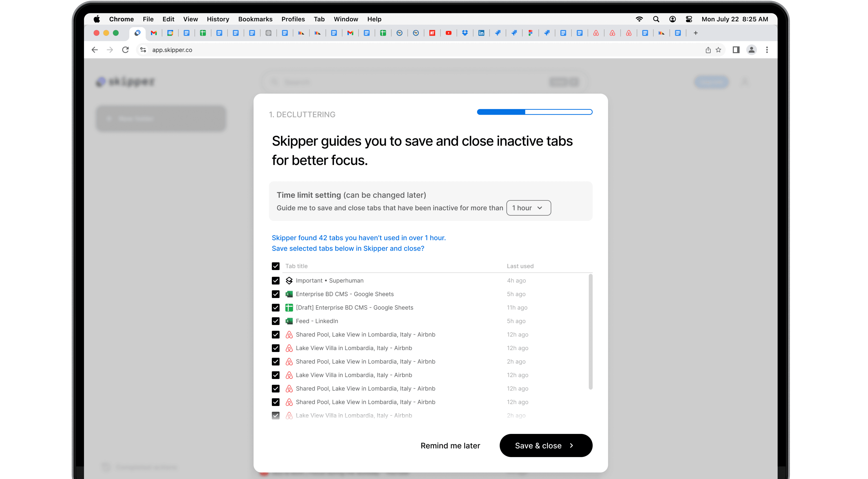Screen dimensions: 868x479
Task: Open the Chrome profile avatar
Action: (751, 50)
